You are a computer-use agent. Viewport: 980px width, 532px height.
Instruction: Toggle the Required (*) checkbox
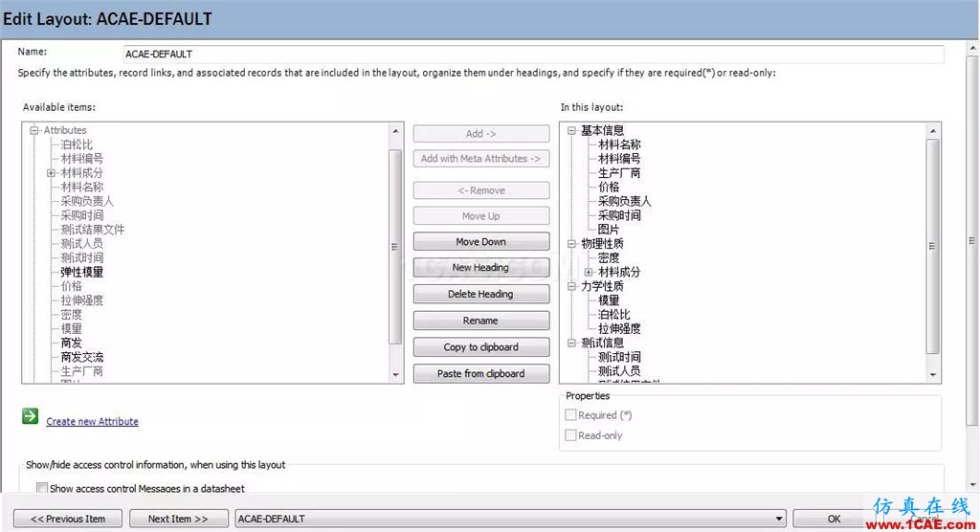570,415
